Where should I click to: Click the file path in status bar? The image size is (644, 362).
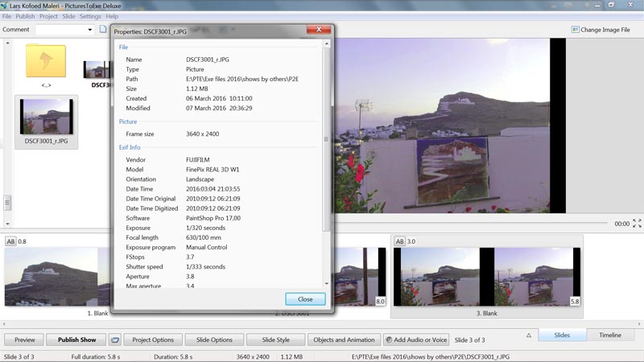(x=431, y=356)
